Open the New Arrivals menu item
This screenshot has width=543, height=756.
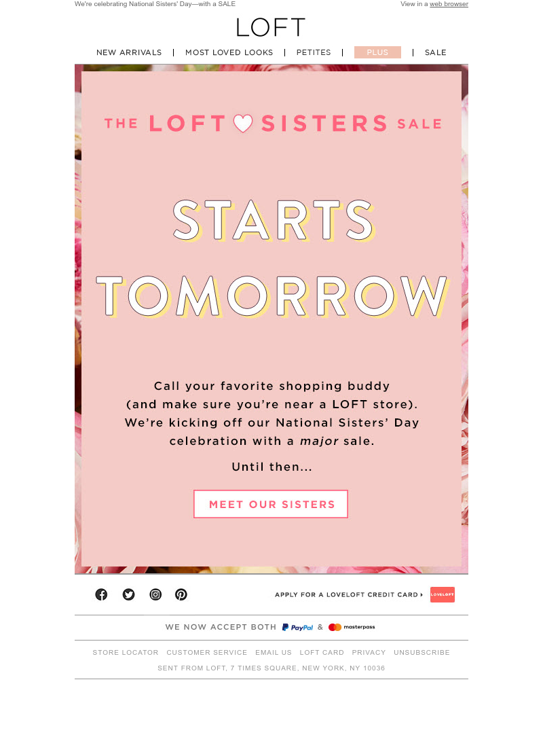click(x=129, y=52)
